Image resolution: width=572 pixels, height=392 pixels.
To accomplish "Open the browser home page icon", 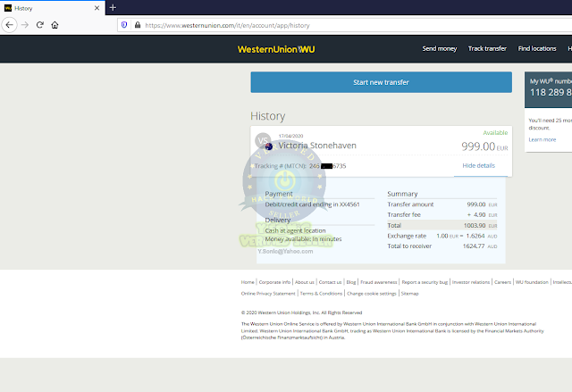I will click(55, 25).
